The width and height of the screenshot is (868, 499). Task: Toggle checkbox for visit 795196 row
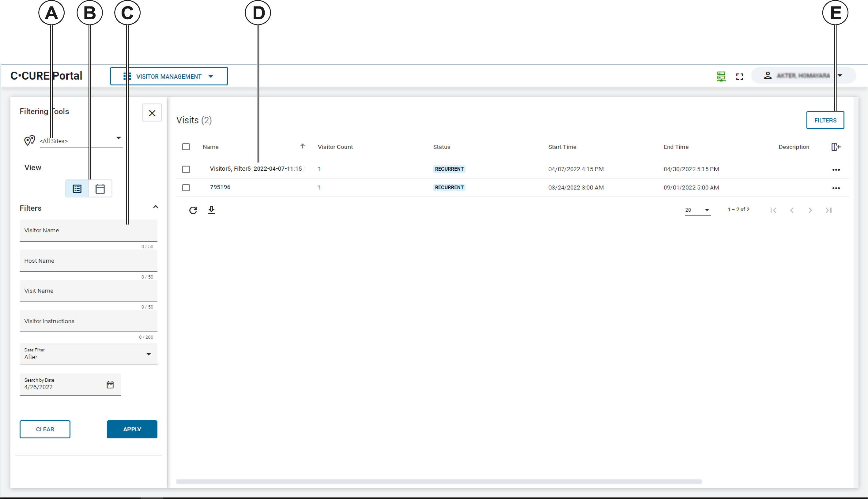coord(187,187)
